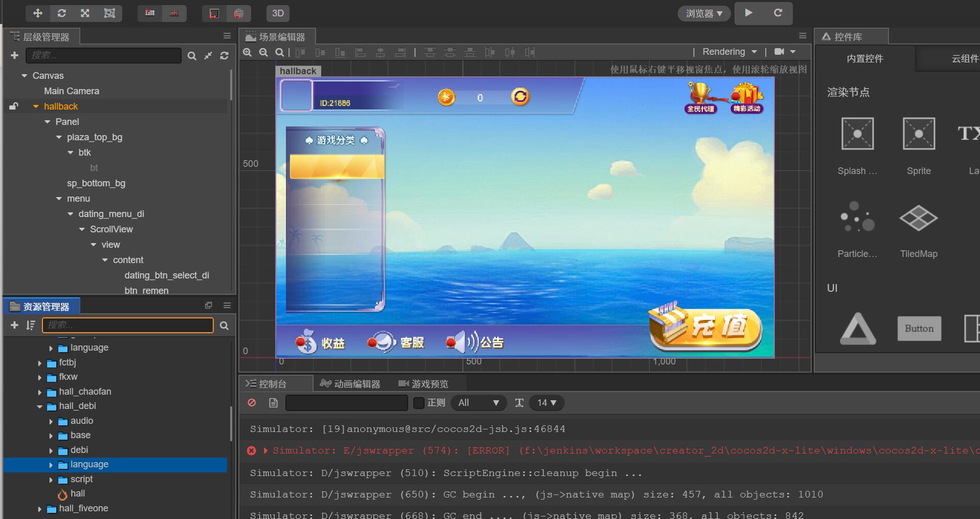Click the hierarchy search field
The image size is (980, 519).
103,55
